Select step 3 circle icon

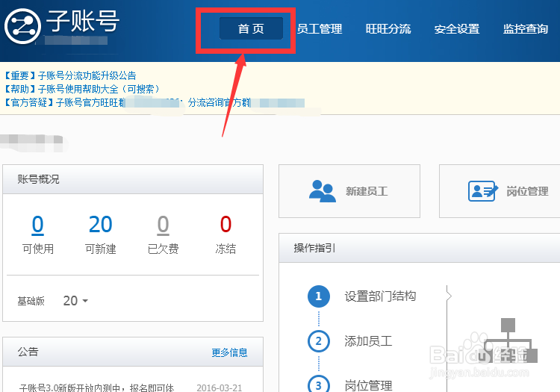(319, 384)
